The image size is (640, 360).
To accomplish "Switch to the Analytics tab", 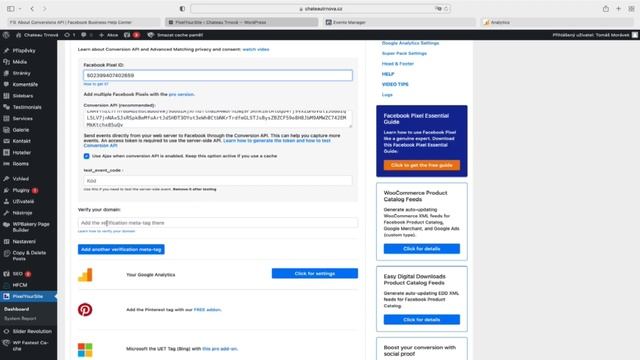I will [558, 22].
